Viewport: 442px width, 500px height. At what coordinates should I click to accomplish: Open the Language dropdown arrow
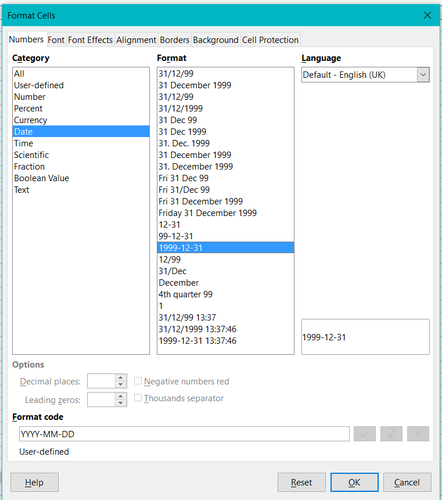click(x=423, y=75)
